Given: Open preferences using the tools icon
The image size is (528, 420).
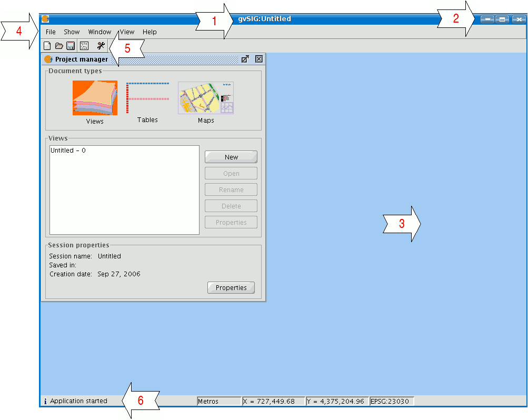Looking at the screenshot, I should tap(101, 46).
